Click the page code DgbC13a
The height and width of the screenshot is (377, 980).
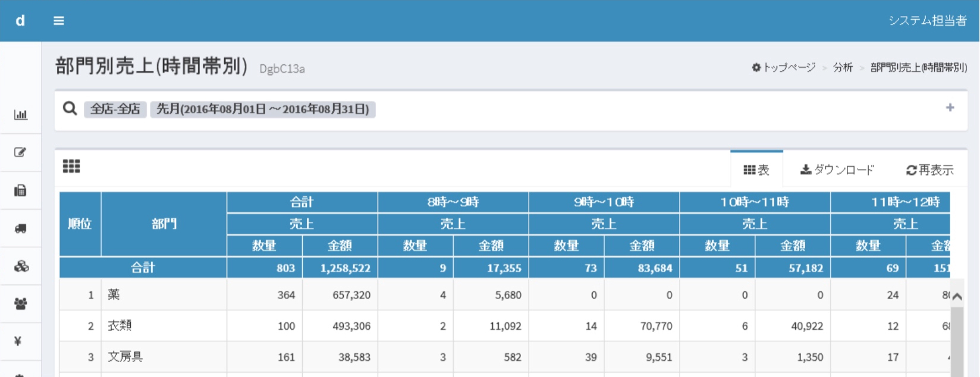(x=282, y=69)
